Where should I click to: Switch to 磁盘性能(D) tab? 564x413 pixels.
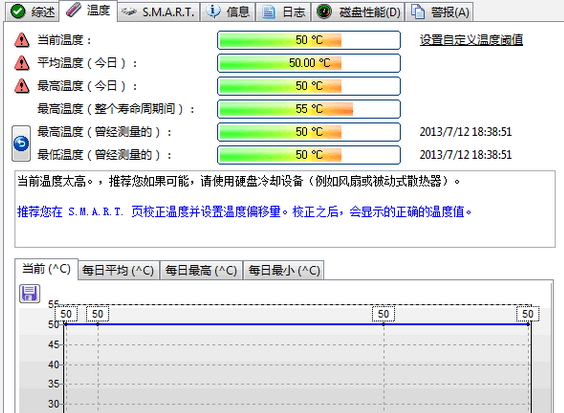(358, 12)
